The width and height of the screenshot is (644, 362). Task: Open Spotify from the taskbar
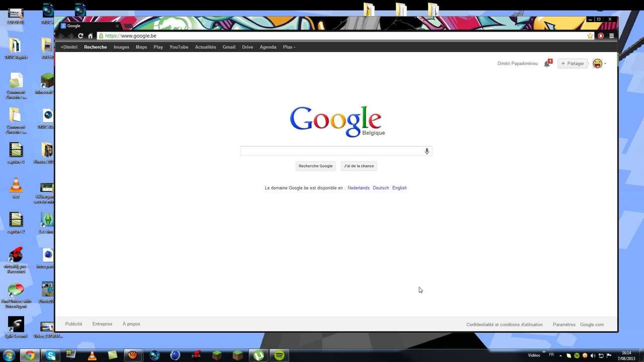coord(279,355)
